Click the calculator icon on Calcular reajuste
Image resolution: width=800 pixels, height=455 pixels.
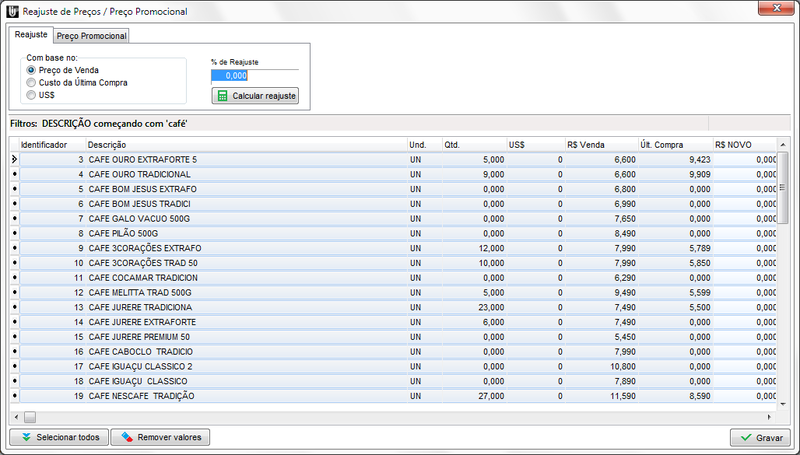click(222, 96)
